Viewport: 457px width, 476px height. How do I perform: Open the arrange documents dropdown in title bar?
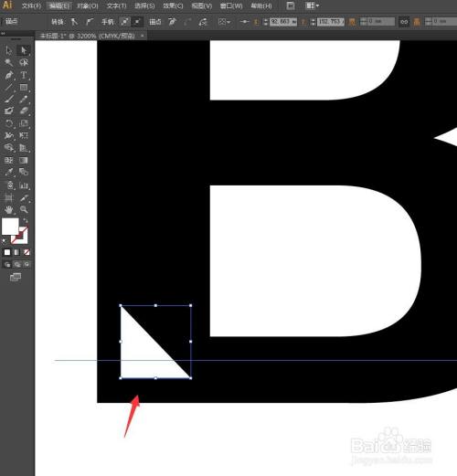313,5
